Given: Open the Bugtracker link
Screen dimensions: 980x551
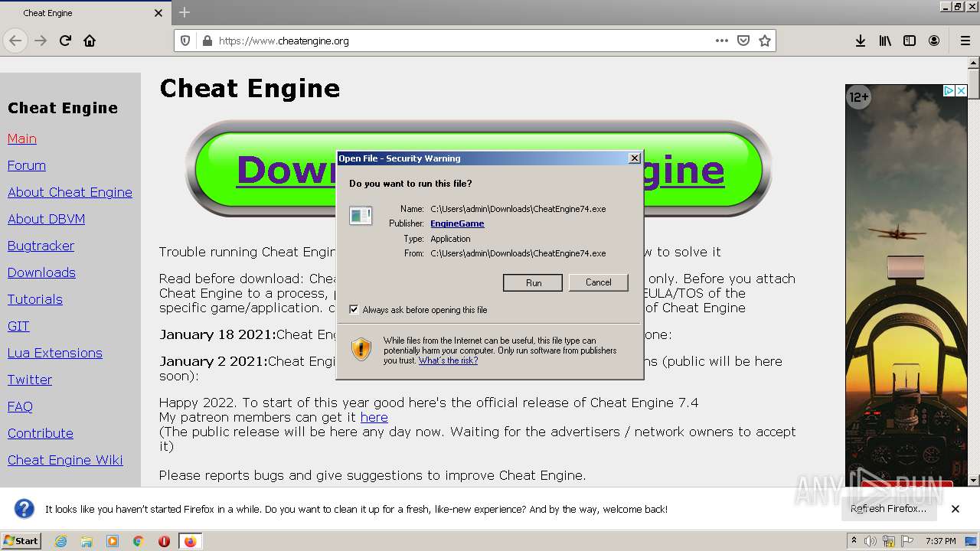Looking at the screenshot, I should 41,246.
